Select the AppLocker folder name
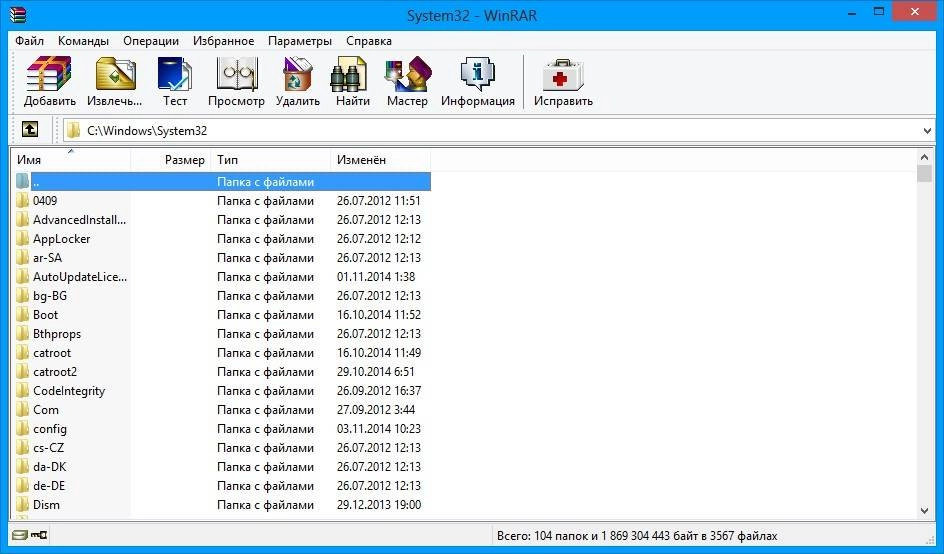944x554 pixels. click(61, 238)
